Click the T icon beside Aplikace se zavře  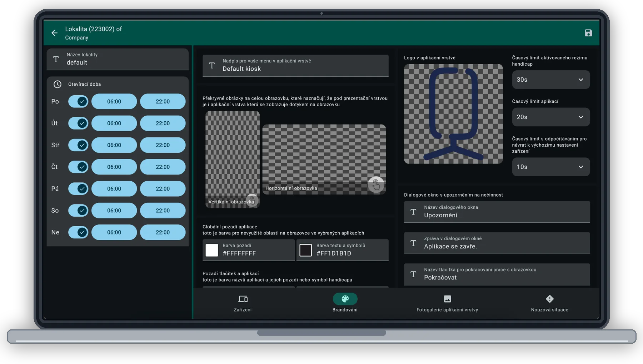[413, 243]
